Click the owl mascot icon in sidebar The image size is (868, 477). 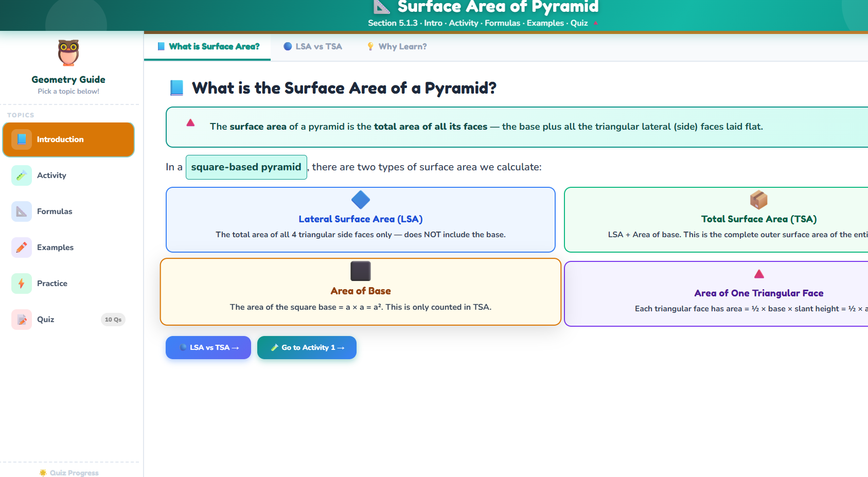tap(68, 52)
